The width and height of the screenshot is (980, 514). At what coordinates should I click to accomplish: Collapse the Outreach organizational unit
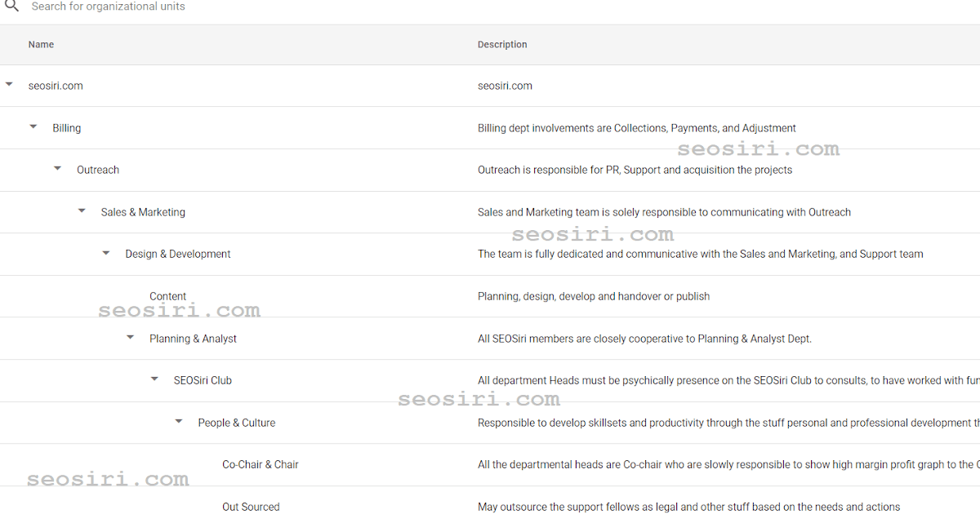click(57, 167)
